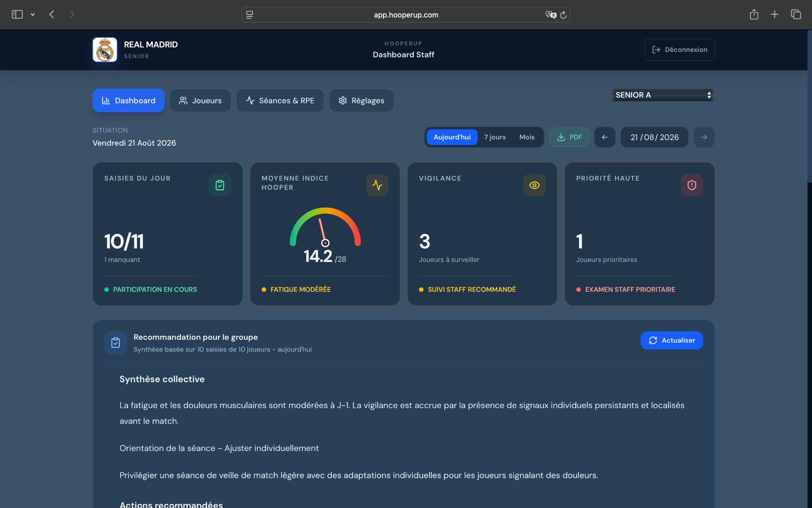This screenshot has height=508, width=812.
Task: Click the page reader icon in address bar
Action: (x=249, y=15)
